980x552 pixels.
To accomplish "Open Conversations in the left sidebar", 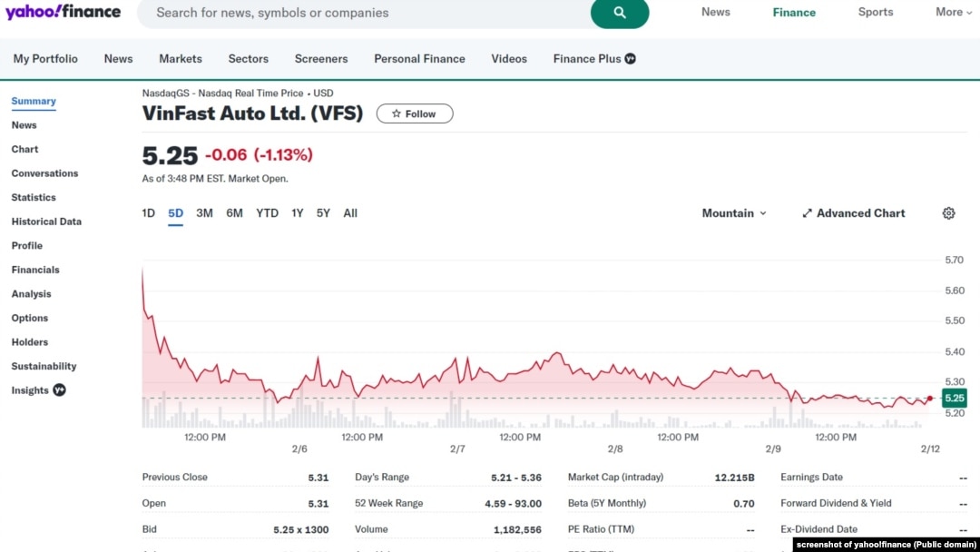I will coord(44,173).
